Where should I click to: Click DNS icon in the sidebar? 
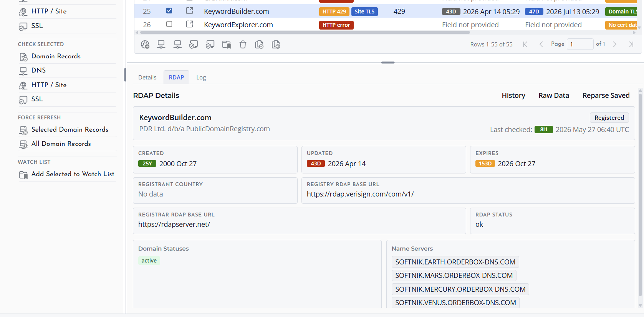tap(23, 71)
